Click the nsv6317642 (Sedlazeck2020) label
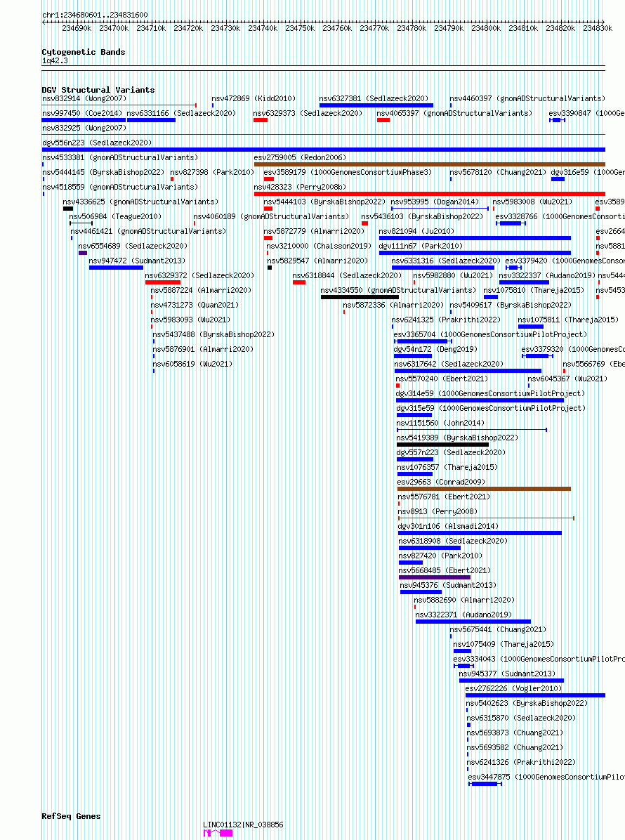The height and width of the screenshot is (840, 625). pos(449,364)
